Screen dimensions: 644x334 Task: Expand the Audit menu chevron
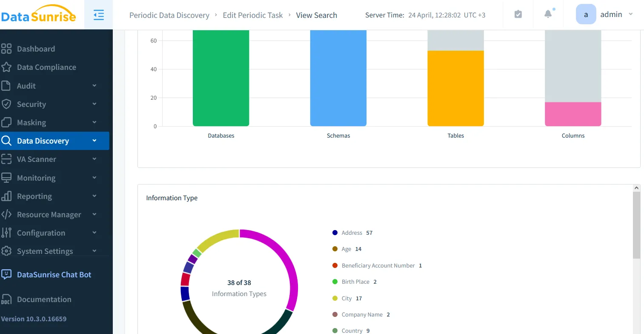click(x=94, y=86)
